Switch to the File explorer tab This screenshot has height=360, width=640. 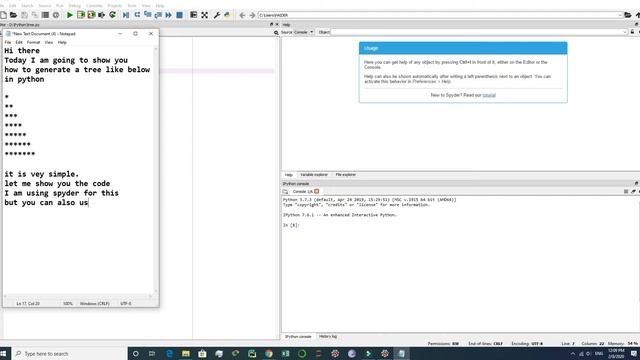click(x=345, y=175)
